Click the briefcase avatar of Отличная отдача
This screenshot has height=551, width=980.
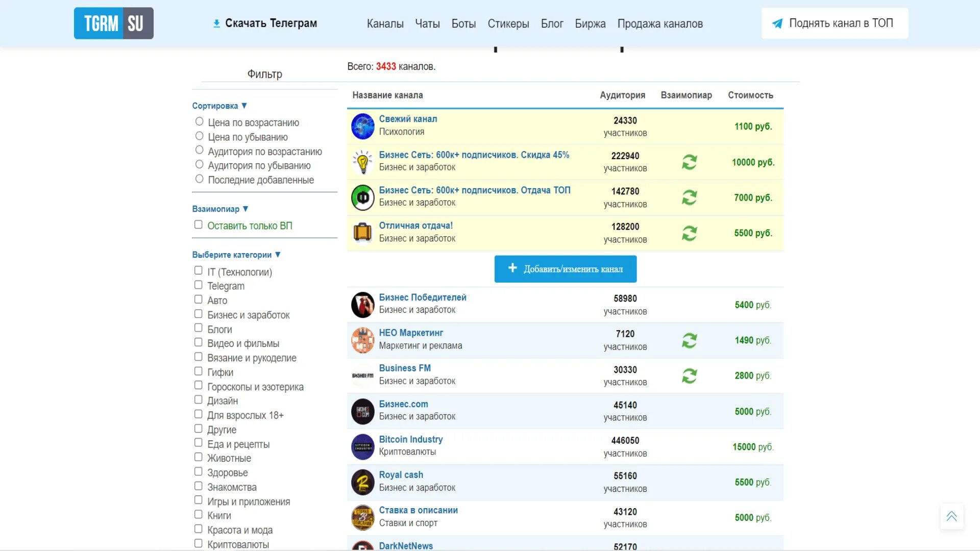click(363, 233)
